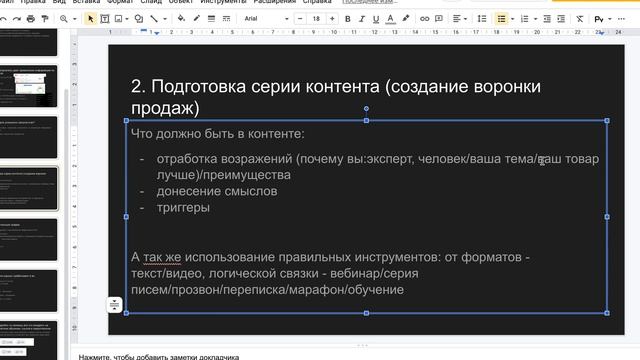Set border weight from toolbar
The width and height of the screenshot is (640, 360).
tap(211, 19)
